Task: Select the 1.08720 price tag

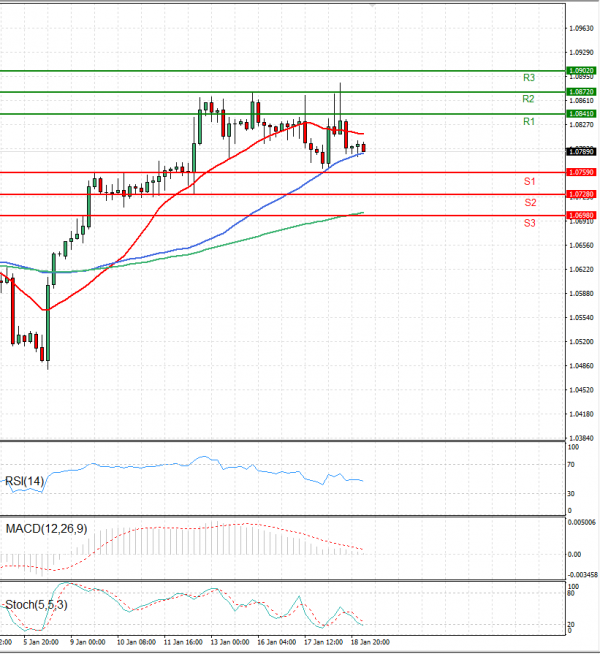Action: [581, 92]
